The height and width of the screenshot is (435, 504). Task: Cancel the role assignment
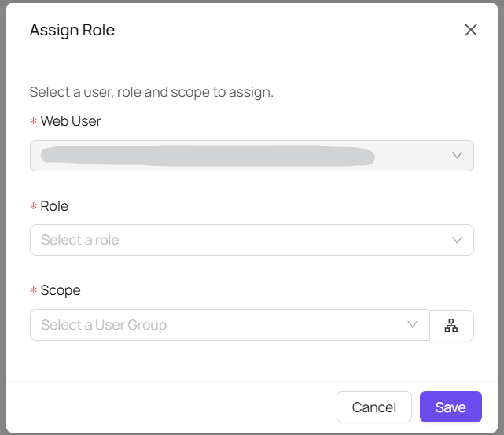pyautogui.click(x=374, y=407)
